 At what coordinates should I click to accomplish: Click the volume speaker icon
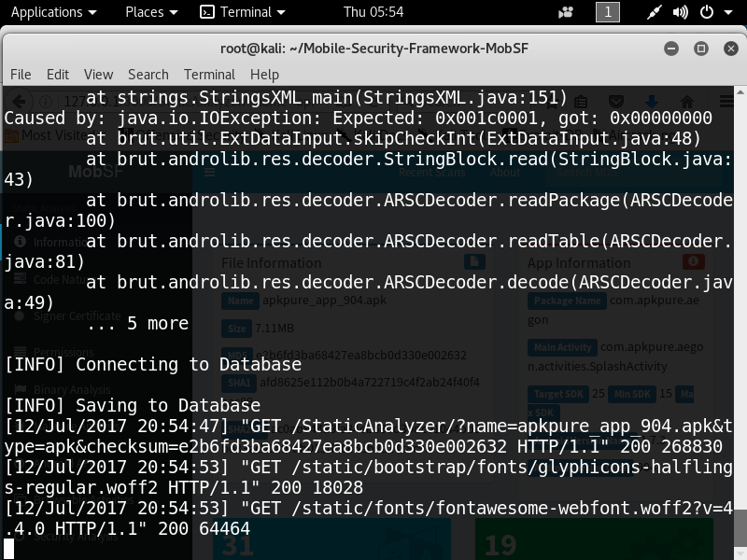680,12
